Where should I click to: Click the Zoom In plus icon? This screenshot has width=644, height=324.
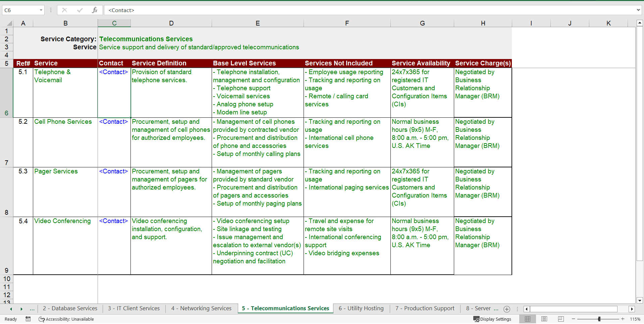[623, 319]
